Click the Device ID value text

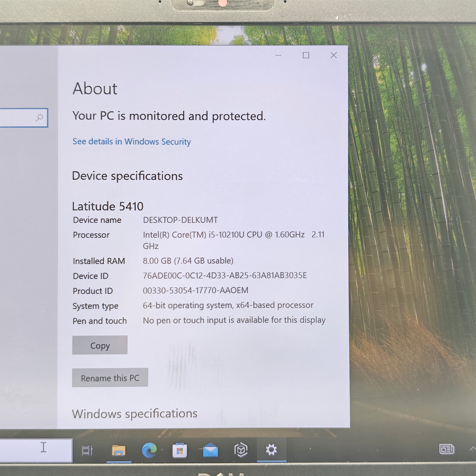[x=225, y=275]
